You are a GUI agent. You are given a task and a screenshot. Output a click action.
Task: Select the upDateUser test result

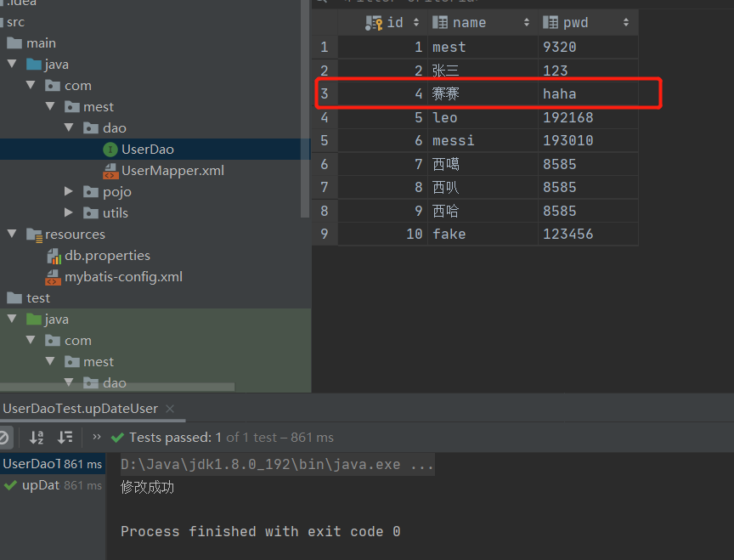(x=53, y=485)
